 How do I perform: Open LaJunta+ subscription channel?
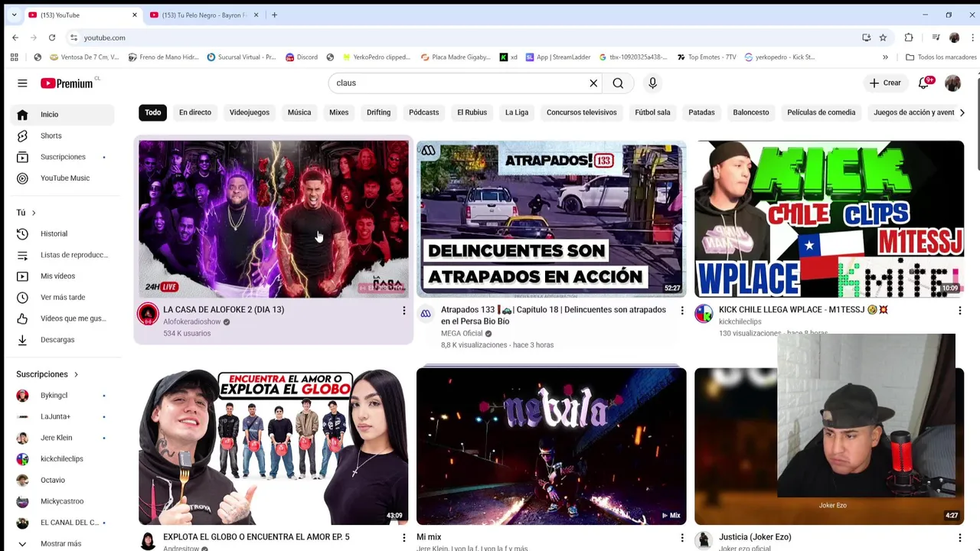click(63, 416)
